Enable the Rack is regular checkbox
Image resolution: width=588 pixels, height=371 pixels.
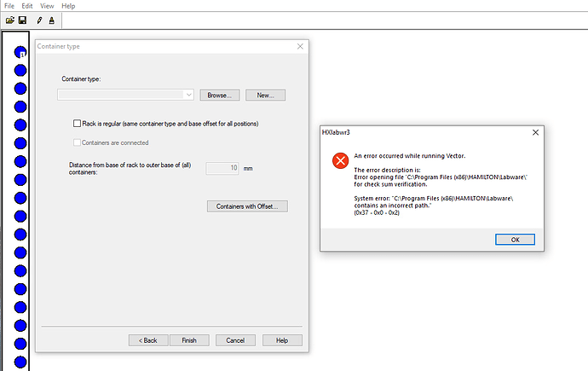[x=78, y=124]
